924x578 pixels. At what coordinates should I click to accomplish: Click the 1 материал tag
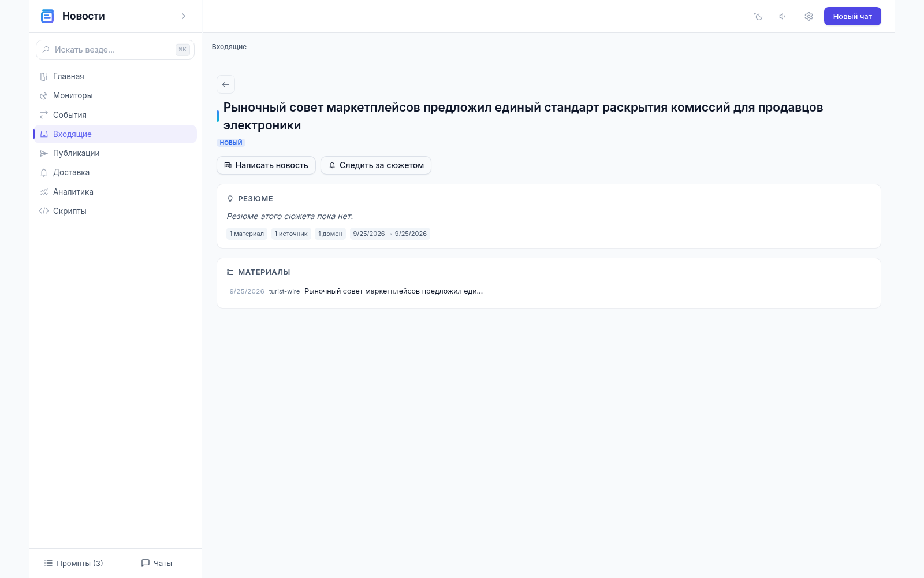pos(247,234)
